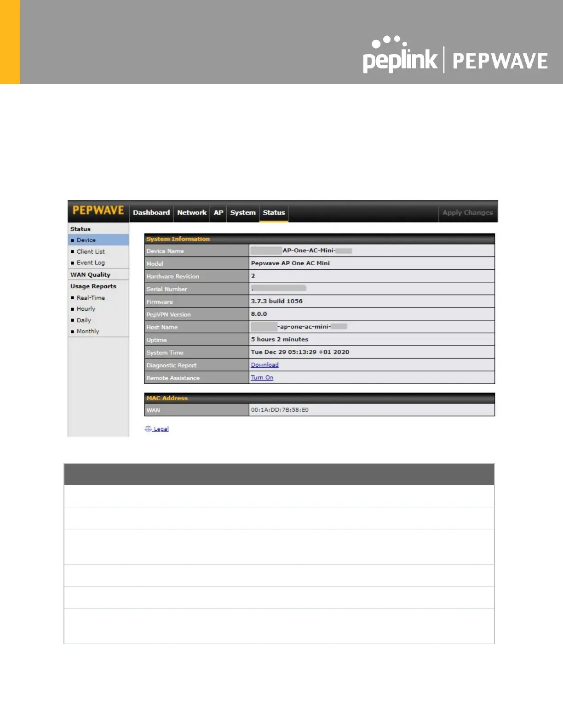563x728 pixels.
Task: Click Turn On for Remote Assistance
Action: 262,377
